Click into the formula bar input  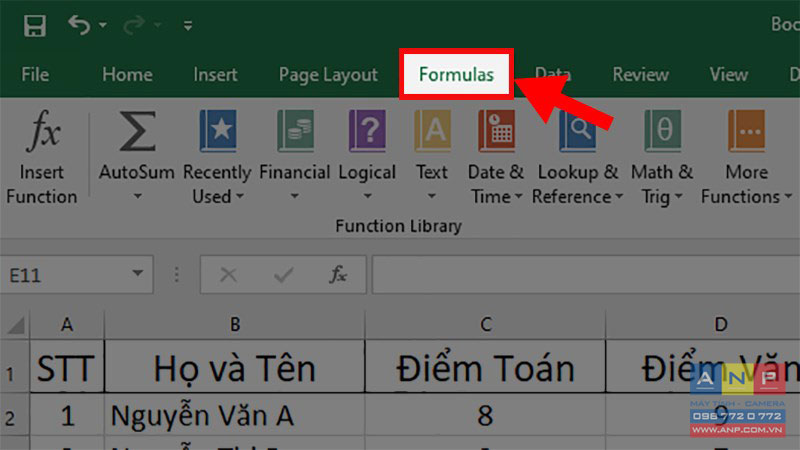(x=586, y=276)
